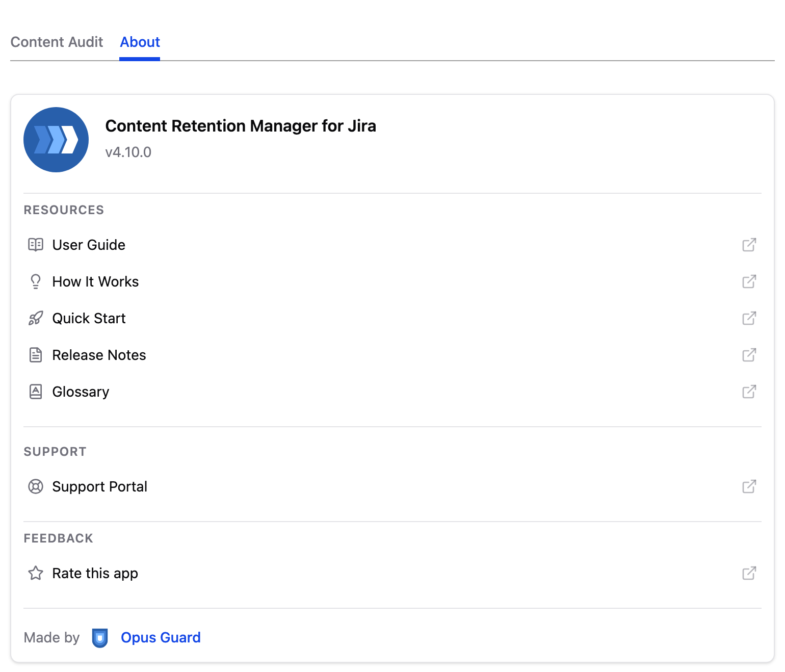785x672 pixels.
Task: Click the Rate this app star icon
Action: [x=36, y=573]
